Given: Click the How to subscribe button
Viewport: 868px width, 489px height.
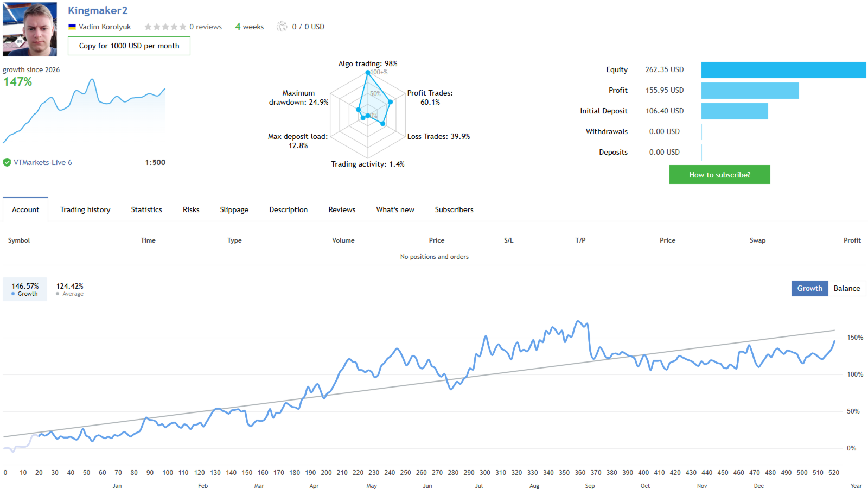Looking at the screenshot, I should (719, 175).
